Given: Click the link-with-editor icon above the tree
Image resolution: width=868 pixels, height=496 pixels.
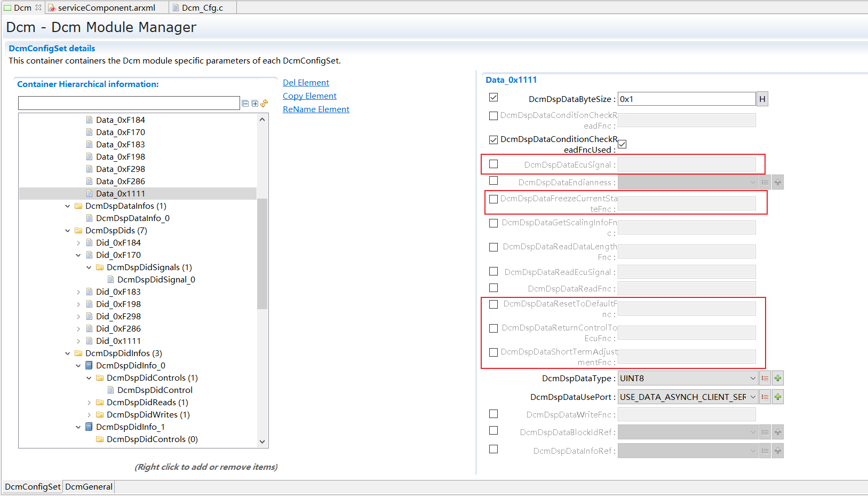Looking at the screenshot, I should tap(264, 103).
